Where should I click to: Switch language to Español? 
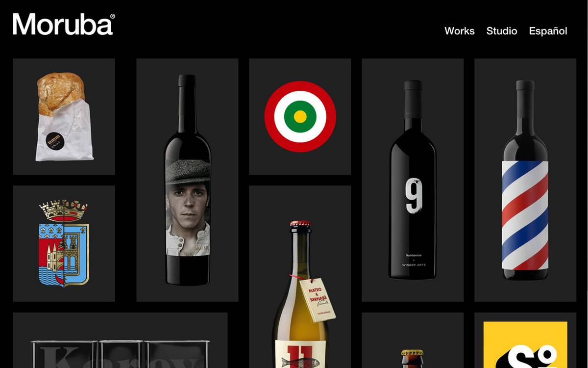(x=548, y=31)
